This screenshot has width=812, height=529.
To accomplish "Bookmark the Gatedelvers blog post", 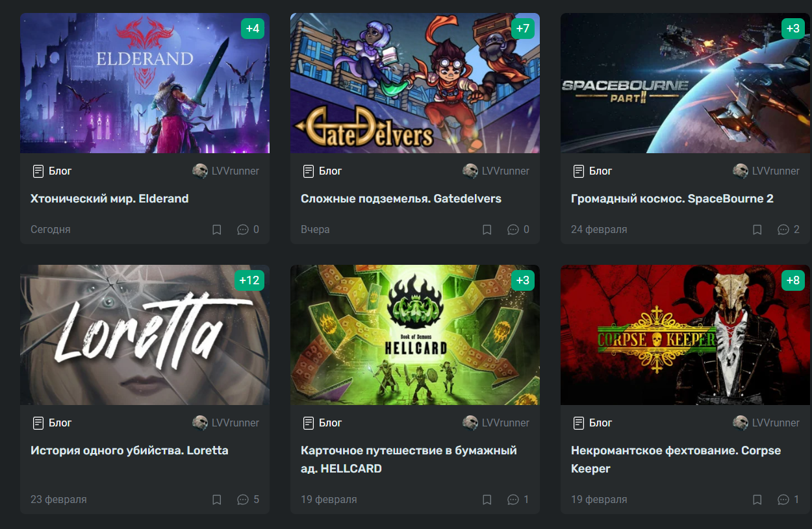I will click(x=487, y=230).
